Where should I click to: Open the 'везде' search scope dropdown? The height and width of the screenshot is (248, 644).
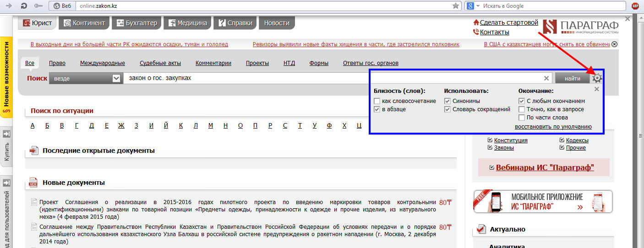pos(116,78)
